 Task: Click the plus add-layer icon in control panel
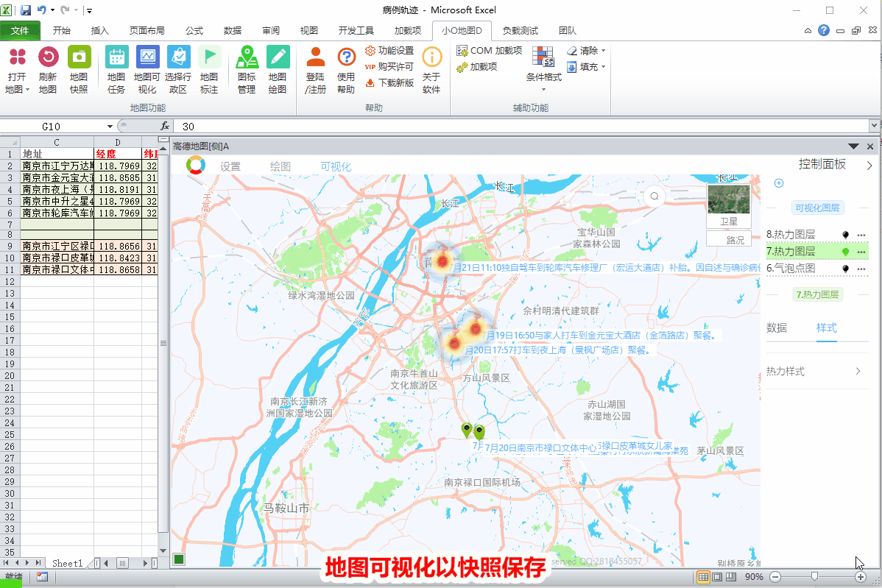tap(779, 183)
